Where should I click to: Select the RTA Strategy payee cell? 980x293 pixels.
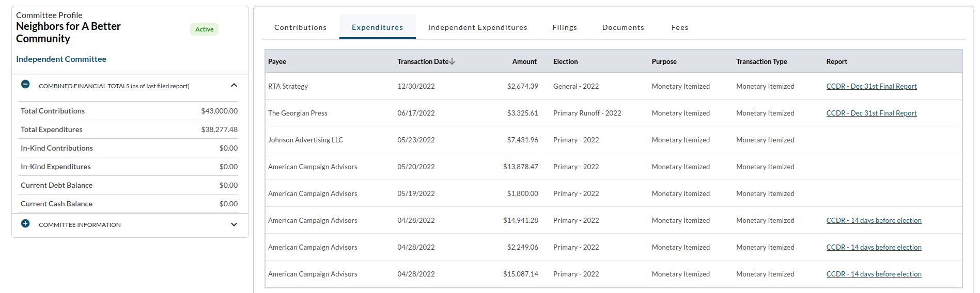[288, 86]
